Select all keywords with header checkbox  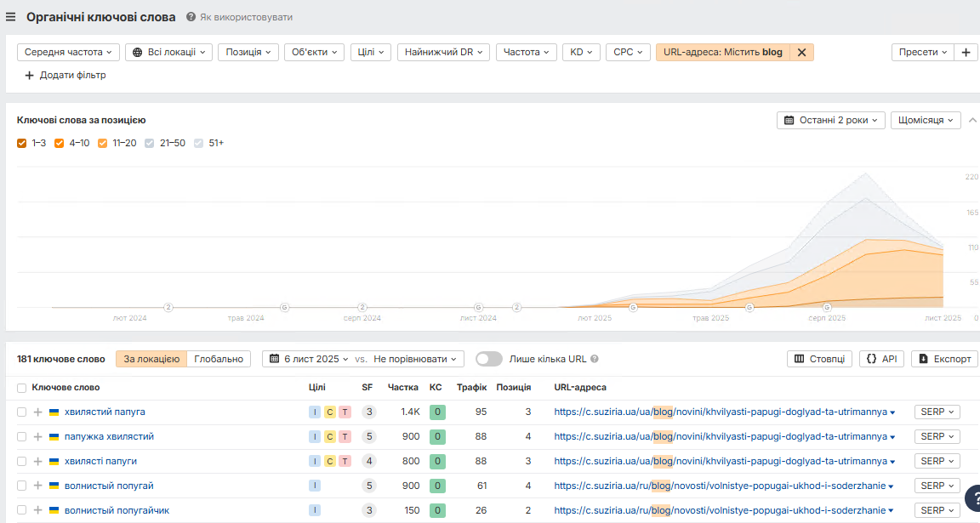22,388
